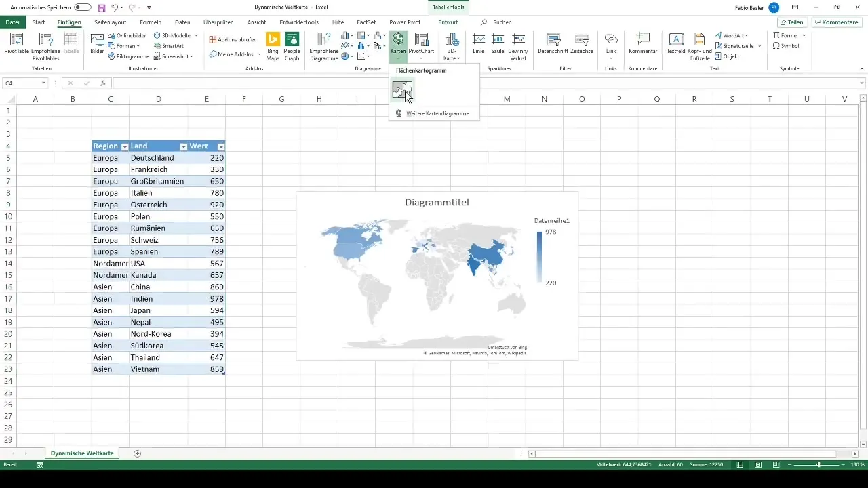Insert a Gewinn/Verlust sparkline
Image resolution: width=868 pixels, height=488 pixels.
pyautogui.click(x=519, y=46)
